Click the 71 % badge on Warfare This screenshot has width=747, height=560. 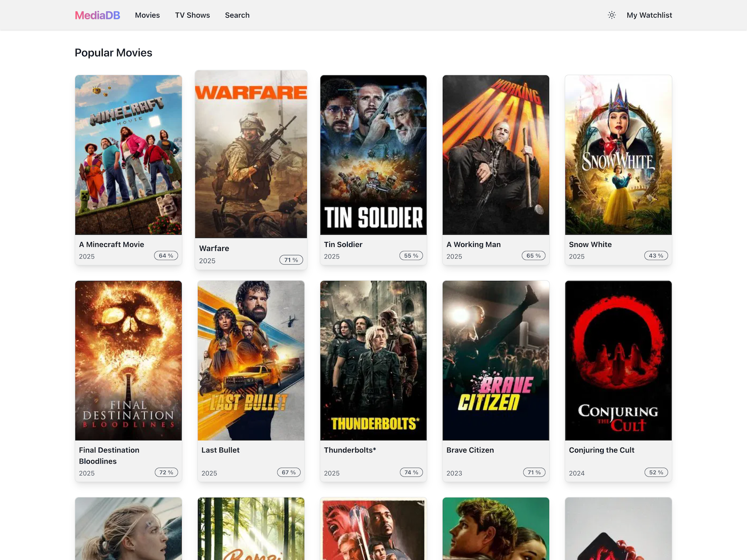pos(291,260)
